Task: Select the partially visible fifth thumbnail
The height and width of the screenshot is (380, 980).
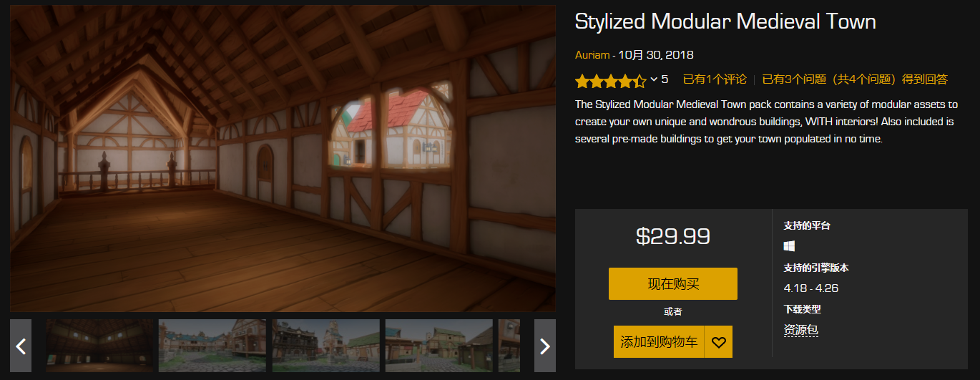Action: [509, 346]
